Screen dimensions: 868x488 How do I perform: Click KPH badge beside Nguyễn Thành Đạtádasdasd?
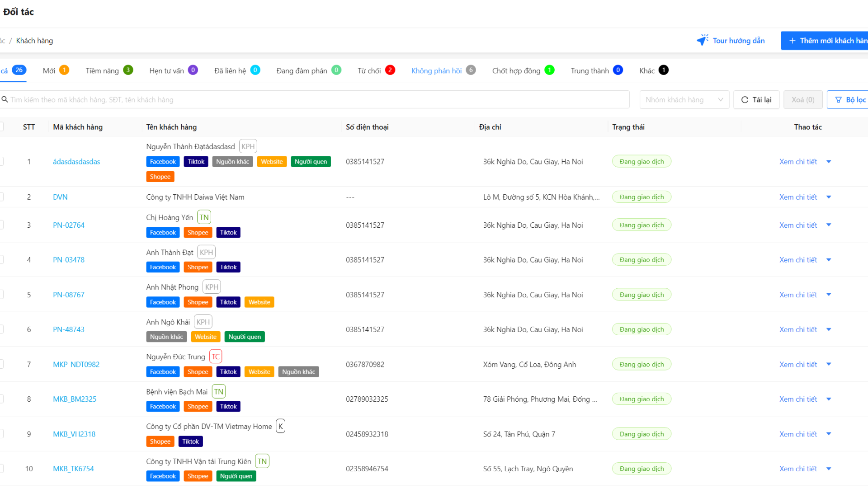pos(248,146)
